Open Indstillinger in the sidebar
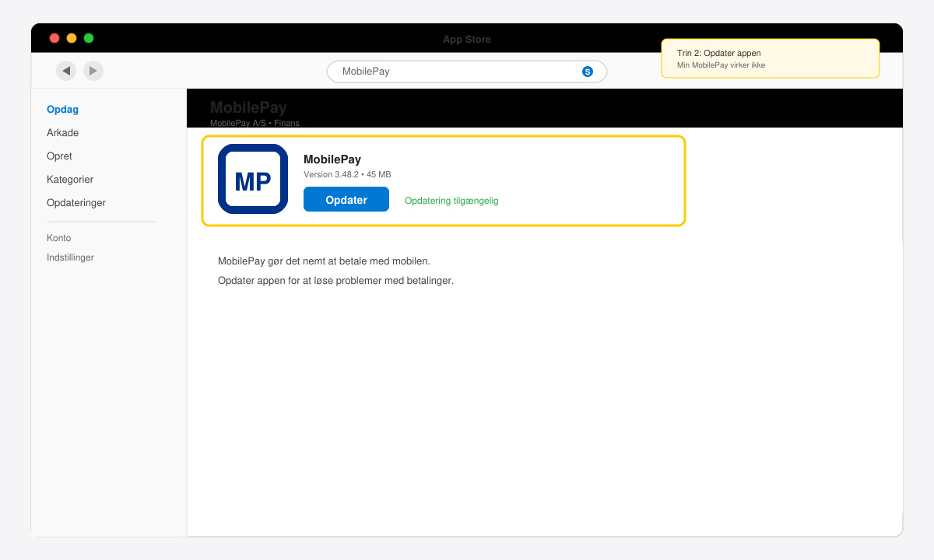This screenshot has height=560, width=934. point(70,257)
